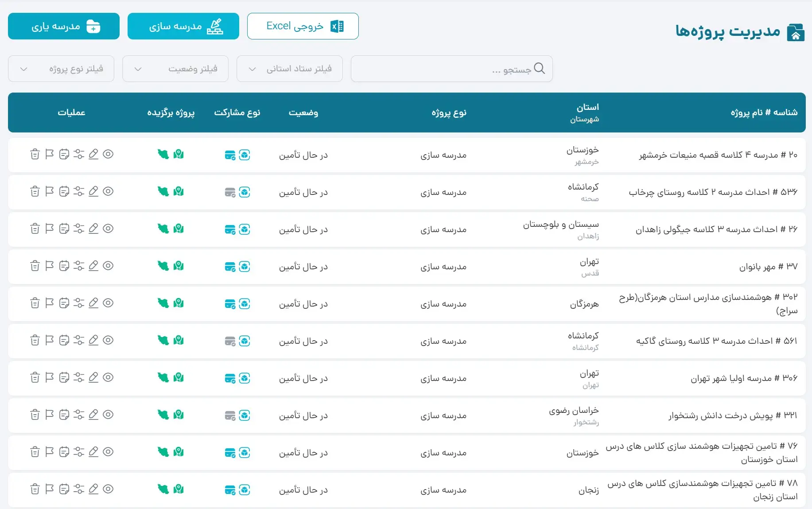Open the فیلتر نوع پروژه dropdown
Screen dimensions: 812x509
[61, 69]
